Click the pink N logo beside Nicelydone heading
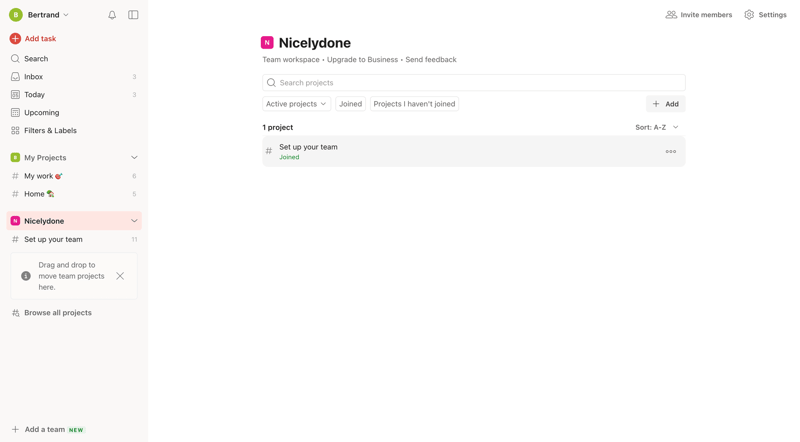The width and height of the screenshot is (800, 442). pyautogui.click(x=267, y=42)
